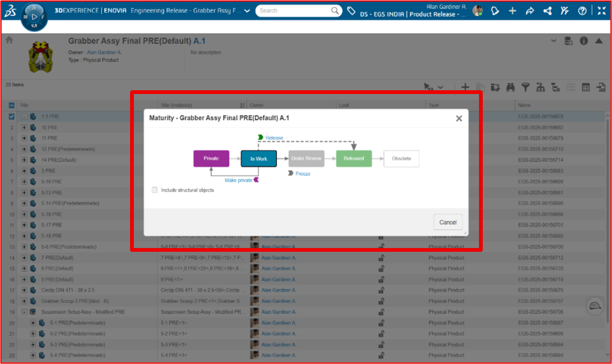Open the header actions chevron dropdown
612x364 pixels.
coord(554,41)
